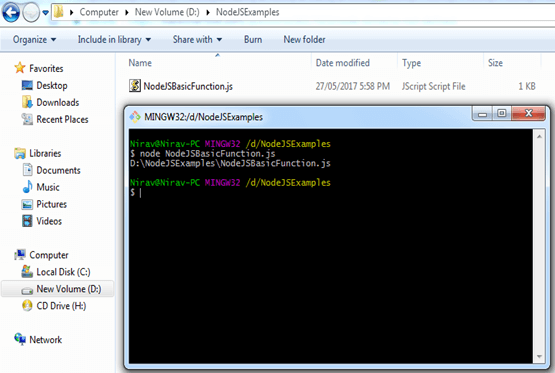The height and width of the screenshot is (373, 555).
Task: Select New Volume (D:) in address breadcrumb
Action: [x=167, y=12]
